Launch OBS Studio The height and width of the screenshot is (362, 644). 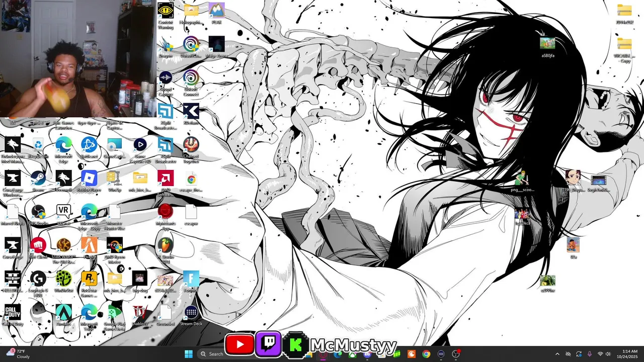pos(38,215)
